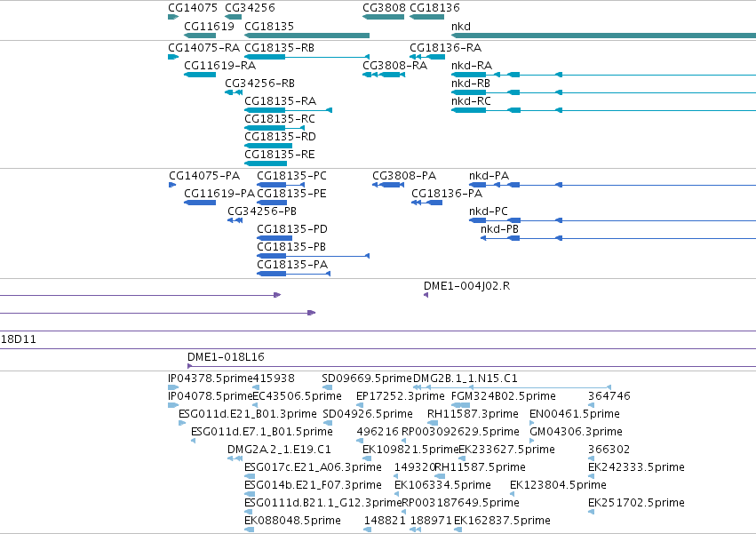Open the CG3808 gene feature label
Viewport: 756px width, 534px height.
click(385, 8)
